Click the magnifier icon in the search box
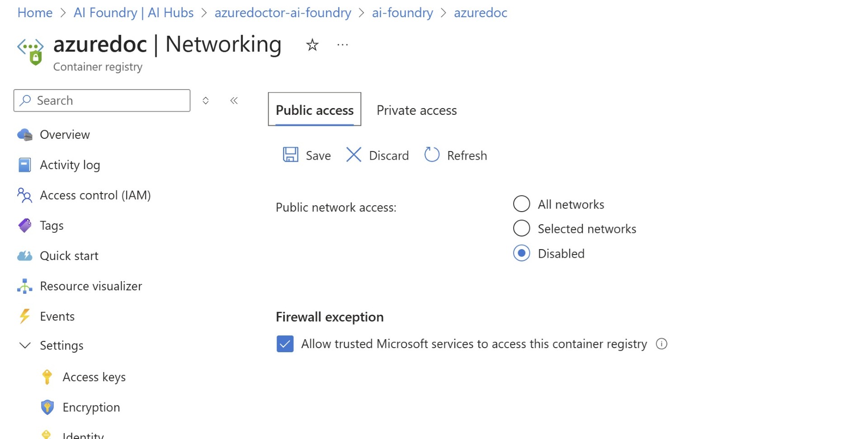 click(26, 100)
